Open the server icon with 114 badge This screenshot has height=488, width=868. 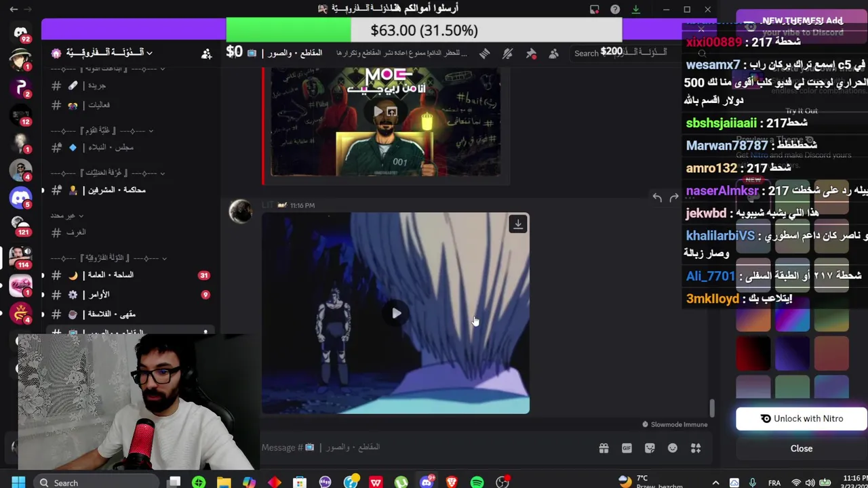tap(20, 256)
